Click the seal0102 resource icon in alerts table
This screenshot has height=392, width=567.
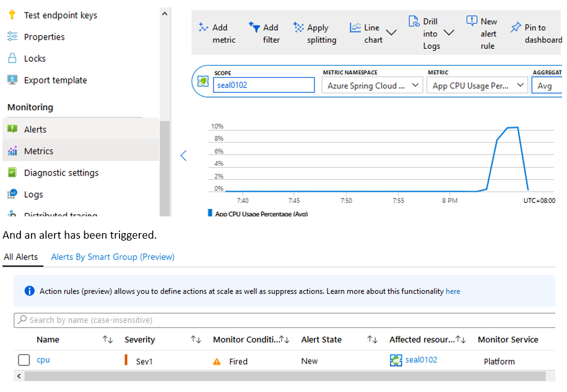coord(396,360)
